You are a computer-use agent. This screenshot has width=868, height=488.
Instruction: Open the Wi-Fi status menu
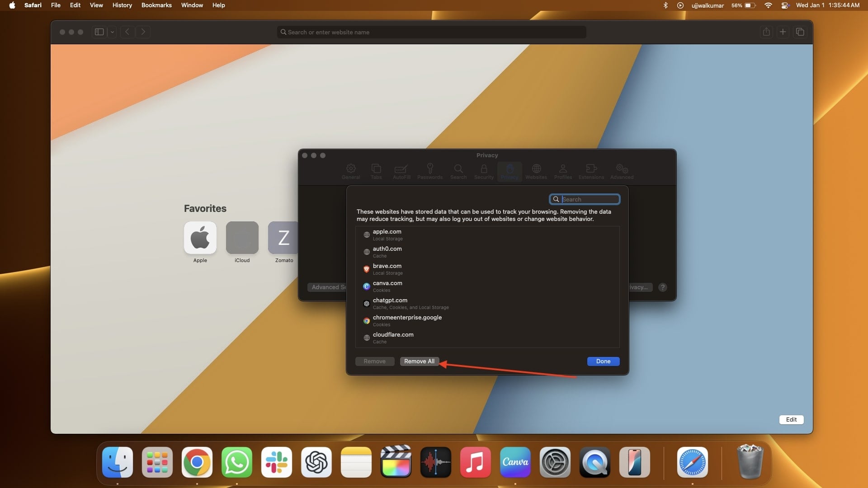(x=768, y=5)
